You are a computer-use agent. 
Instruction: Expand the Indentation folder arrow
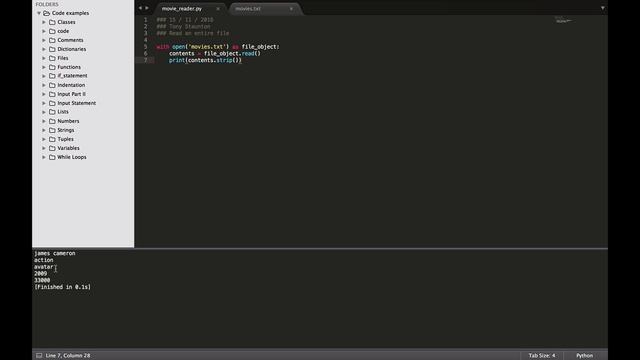click(44, 85)
